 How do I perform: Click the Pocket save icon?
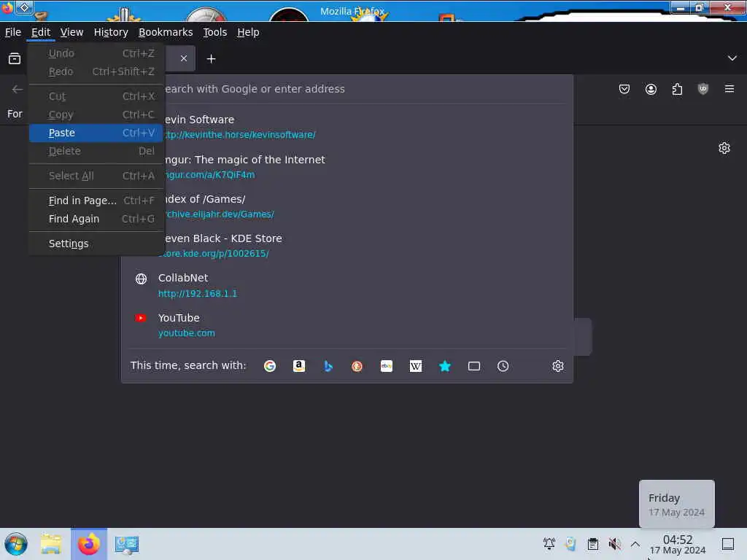click(624, 89)
